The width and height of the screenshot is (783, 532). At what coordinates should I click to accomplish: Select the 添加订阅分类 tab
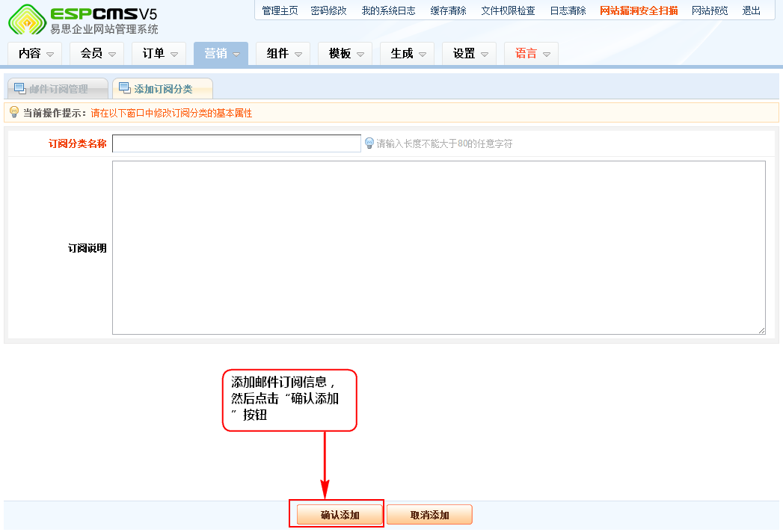163,89
